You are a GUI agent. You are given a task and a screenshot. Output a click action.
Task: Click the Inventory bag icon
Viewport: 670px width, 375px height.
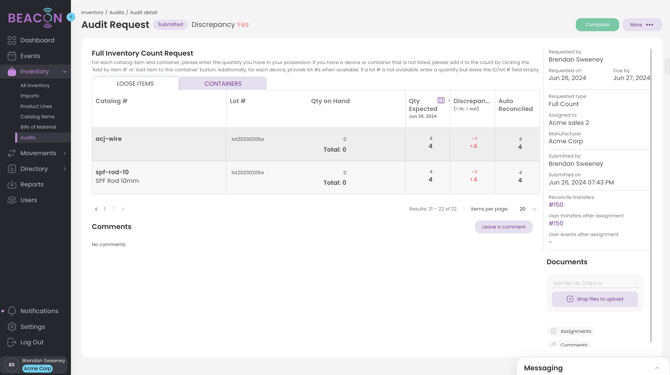[12, 72]
